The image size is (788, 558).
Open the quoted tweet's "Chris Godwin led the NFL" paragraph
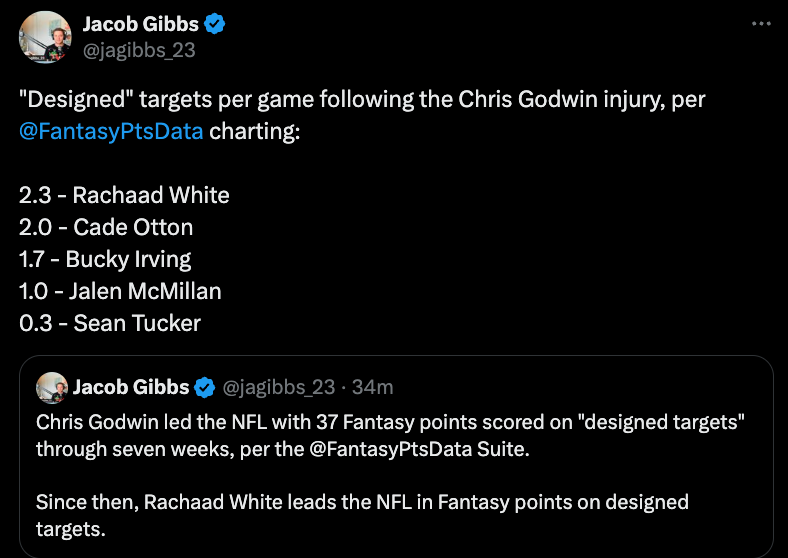click(390, 435)
